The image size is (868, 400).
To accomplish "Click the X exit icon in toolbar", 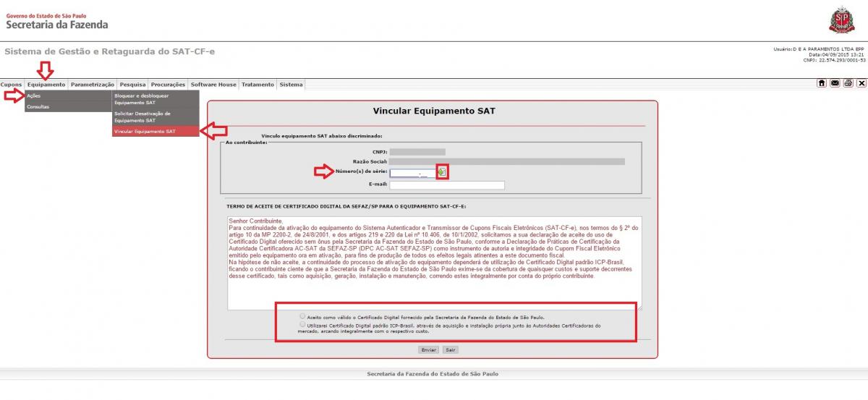I will [x=861, y=84].
